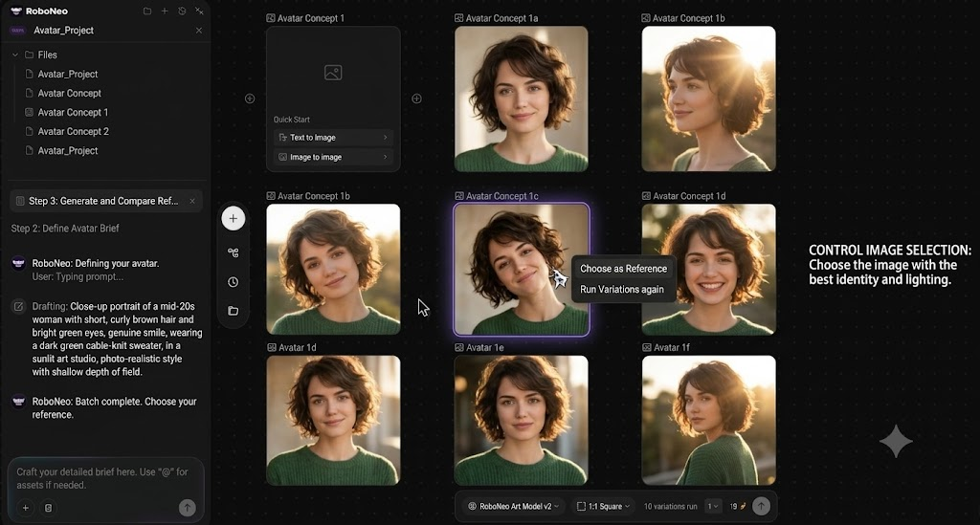Expand the Text to Image quick start
Viewport: 980px width, 525px height.
333,138
